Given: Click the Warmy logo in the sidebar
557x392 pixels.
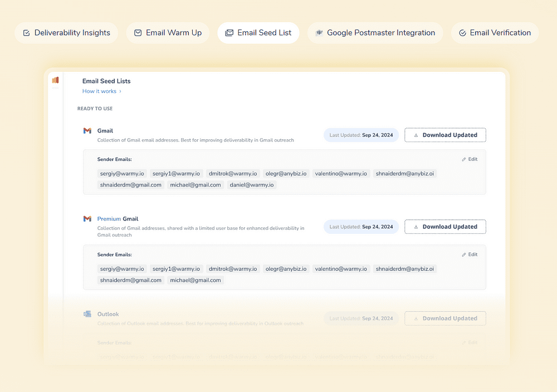Looking at the screenshot, I should tap(55, 80).
